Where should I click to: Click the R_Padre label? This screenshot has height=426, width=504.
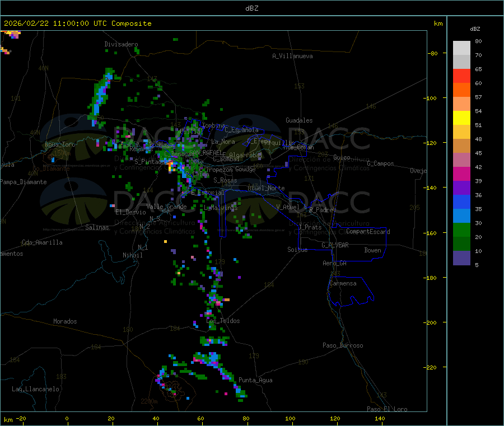click(x=321, y=210)
